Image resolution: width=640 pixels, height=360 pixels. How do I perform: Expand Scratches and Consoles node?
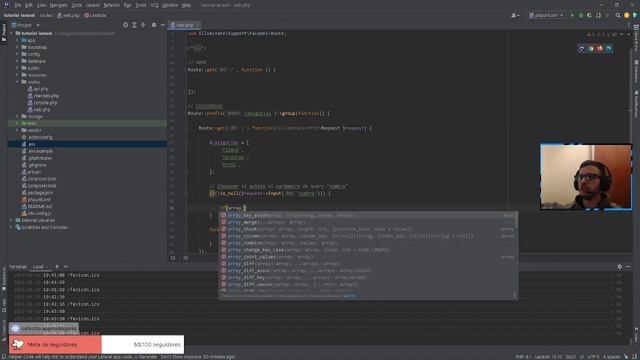11,227
